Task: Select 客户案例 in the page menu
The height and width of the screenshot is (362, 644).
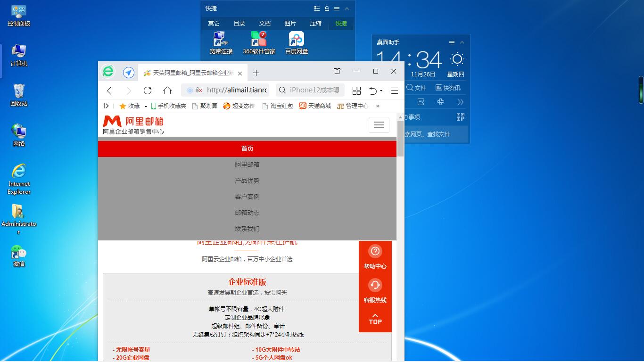Action: click(247, 197)
